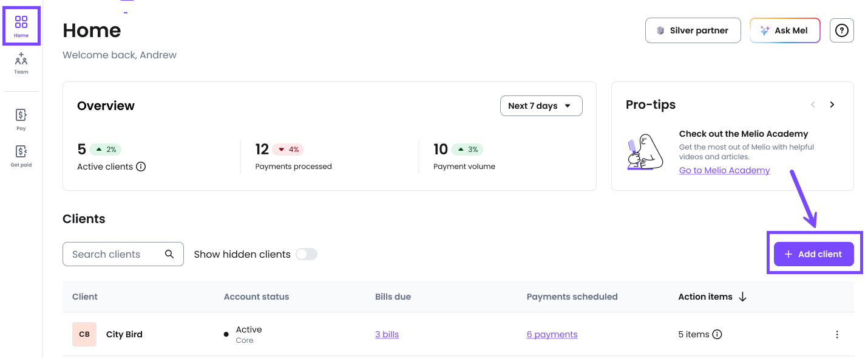
Task: Open the Home sidebar icon
Action: (21, 26)
